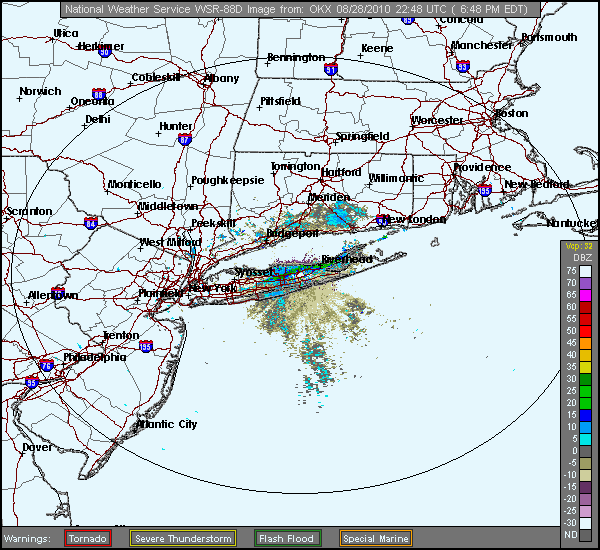This screenshot has width=600, height=550.
Task: Click the Pittsfield city label
Action: pyautogui.click(x=280, y=101)
